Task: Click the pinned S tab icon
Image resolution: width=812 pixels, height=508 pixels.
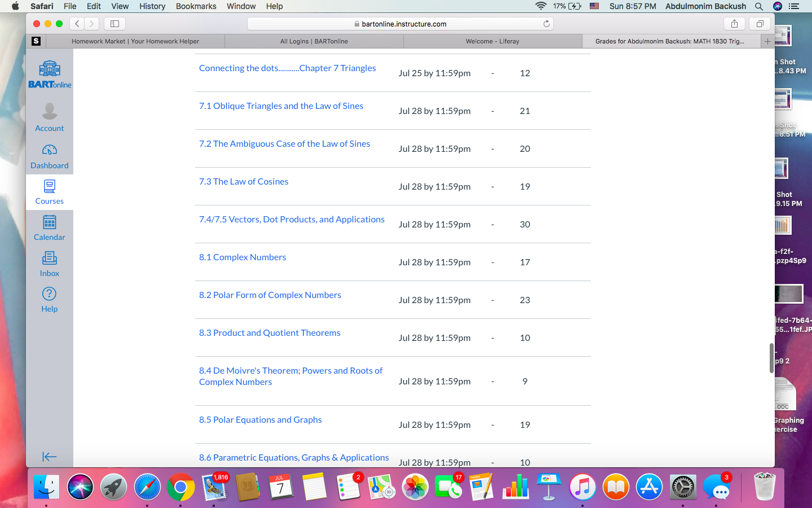Action: (x=36, y=41)
